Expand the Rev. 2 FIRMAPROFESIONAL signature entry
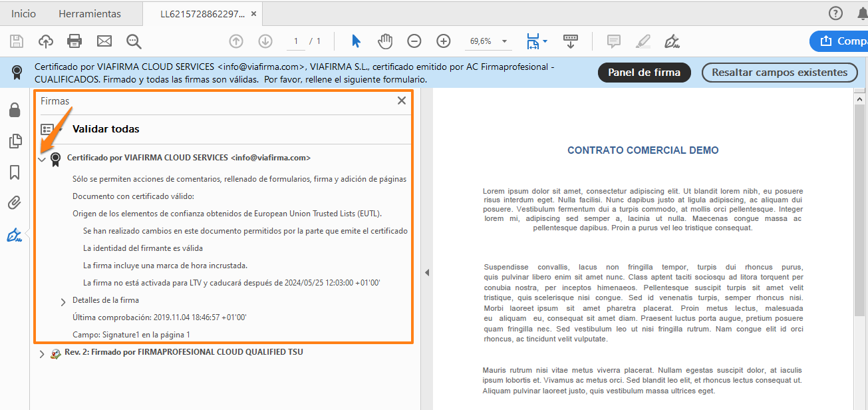The height and width of the screenshot is (410, 868). pos(42,353)
